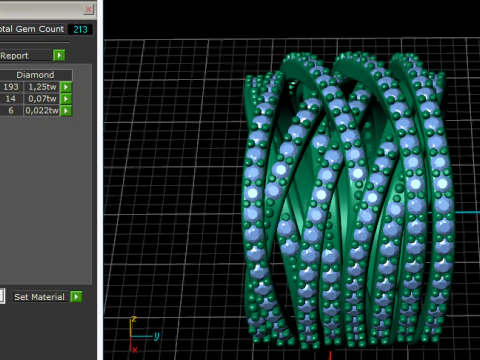Image resolution: width=480 pixels, height=360 pixels.
Task: Click the Set Material label
Action: [39, 297]
